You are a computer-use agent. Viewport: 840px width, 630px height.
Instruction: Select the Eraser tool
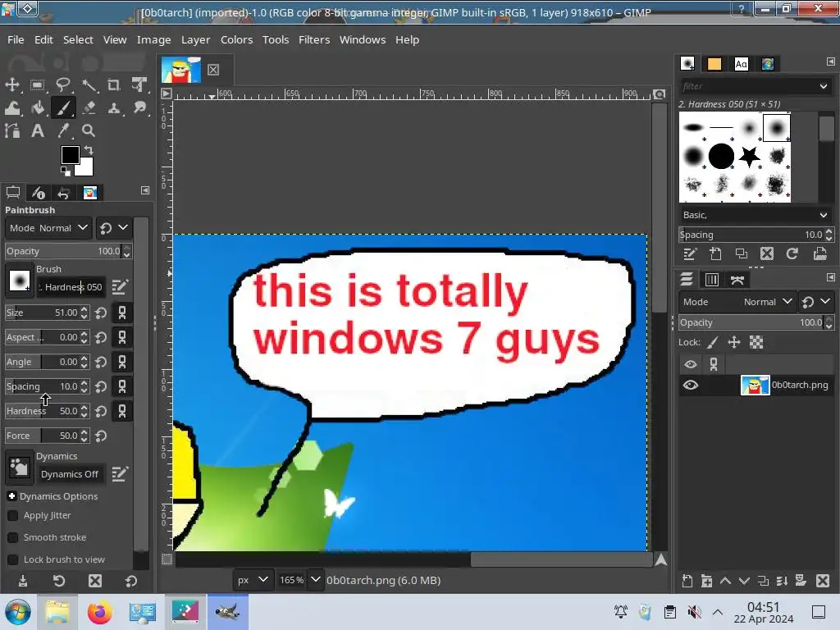pyautogui.click(x=89, y=107)
